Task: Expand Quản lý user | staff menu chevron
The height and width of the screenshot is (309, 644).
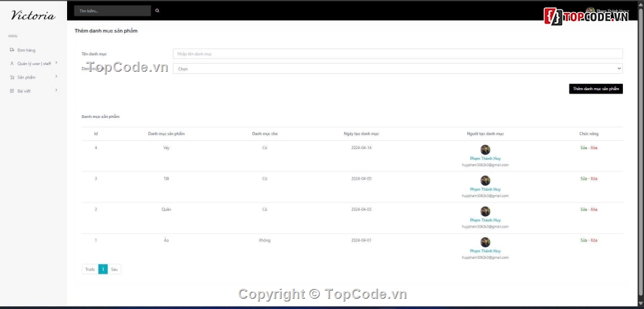Action: coord(56,63)
